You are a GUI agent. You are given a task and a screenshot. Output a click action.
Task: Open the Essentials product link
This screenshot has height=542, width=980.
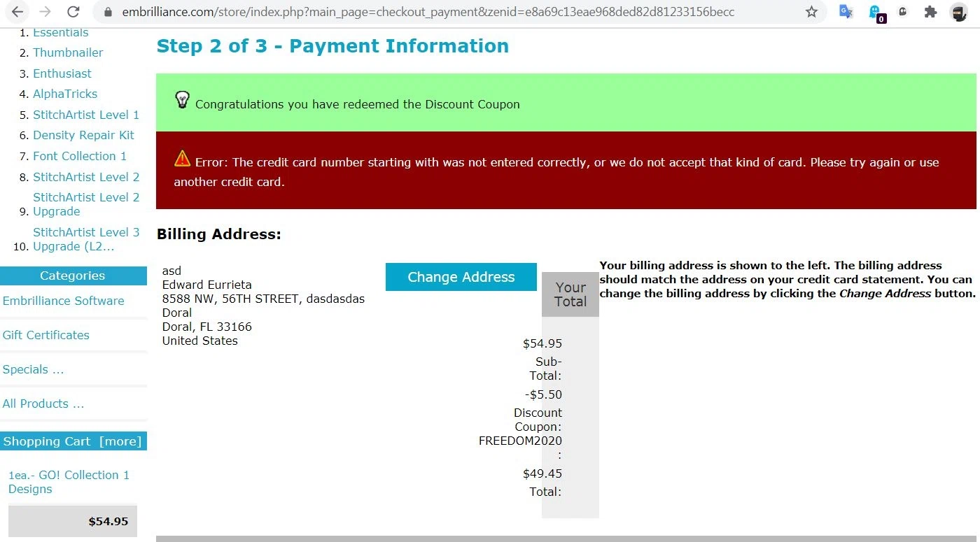click(x=61, y=32)
